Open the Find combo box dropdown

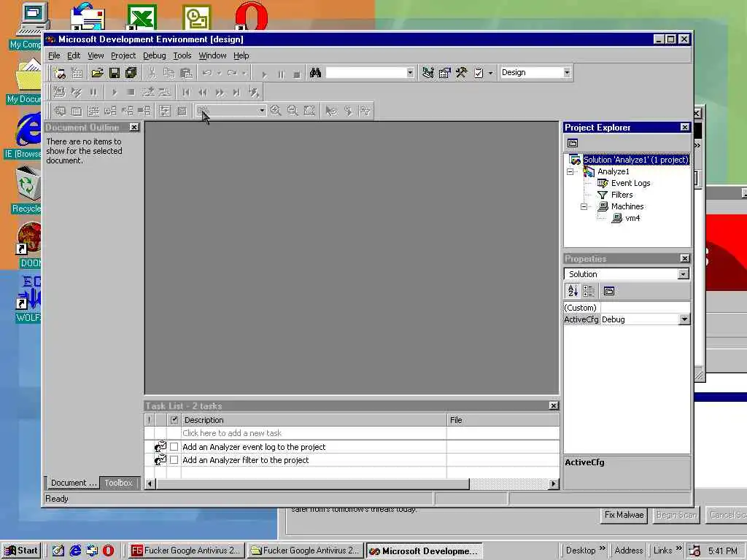pos(410,73)
